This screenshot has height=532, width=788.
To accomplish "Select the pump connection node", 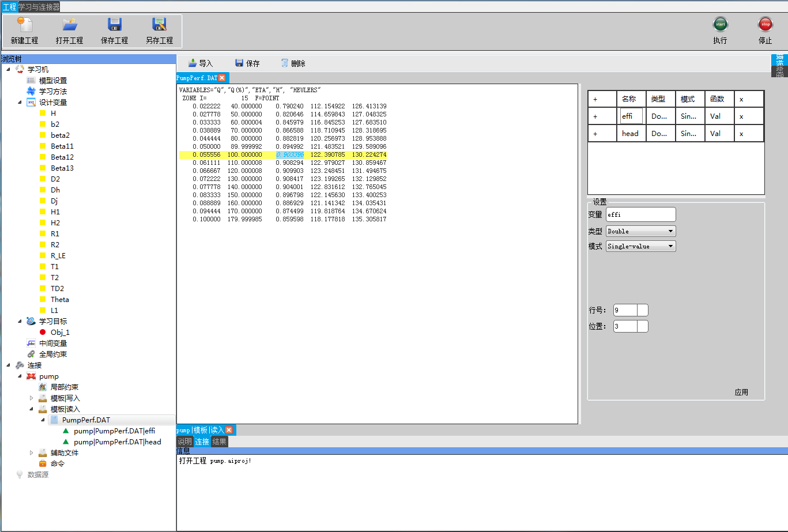I will 49,376.
